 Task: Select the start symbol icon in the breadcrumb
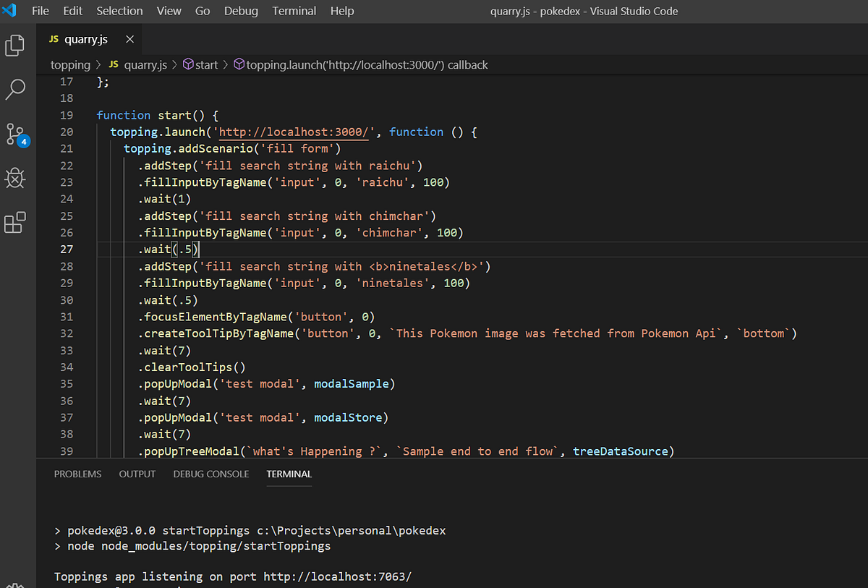tap(187, 64)
